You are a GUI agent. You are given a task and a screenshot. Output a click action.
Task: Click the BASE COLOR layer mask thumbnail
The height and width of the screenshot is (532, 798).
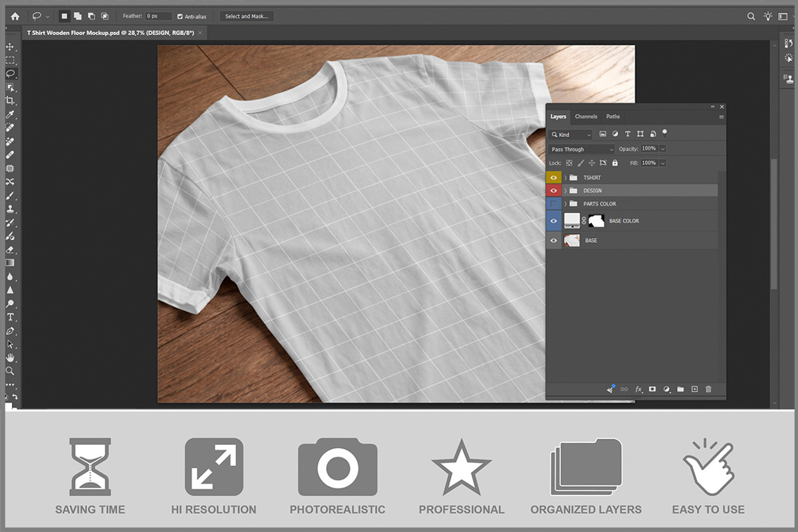click(x=596, y=221)
